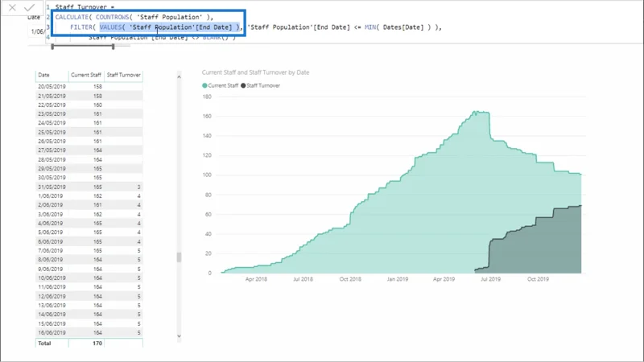Click the table vertical scrollbar thumb
Viewport: 644px width, 362px height.
179,257
